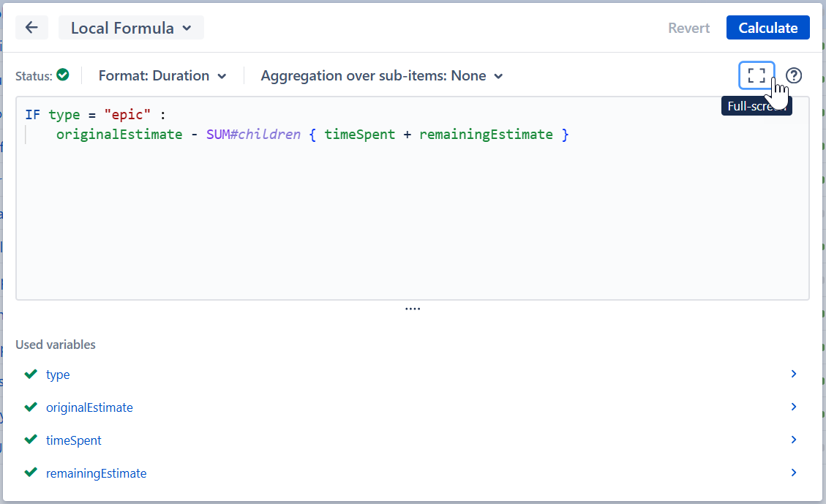Open the full-screen formula editor

756,75
